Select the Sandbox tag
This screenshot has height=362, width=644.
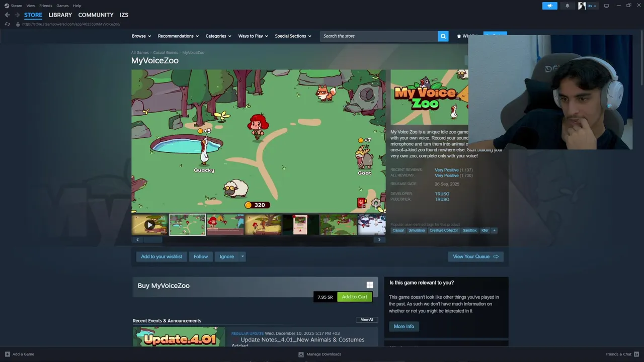click(469, 230)
